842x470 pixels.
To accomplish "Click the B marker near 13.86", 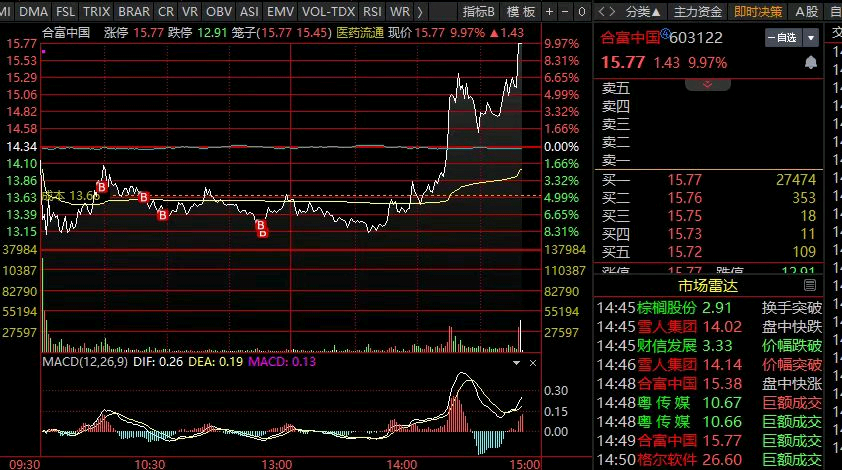I will point(101,187).
